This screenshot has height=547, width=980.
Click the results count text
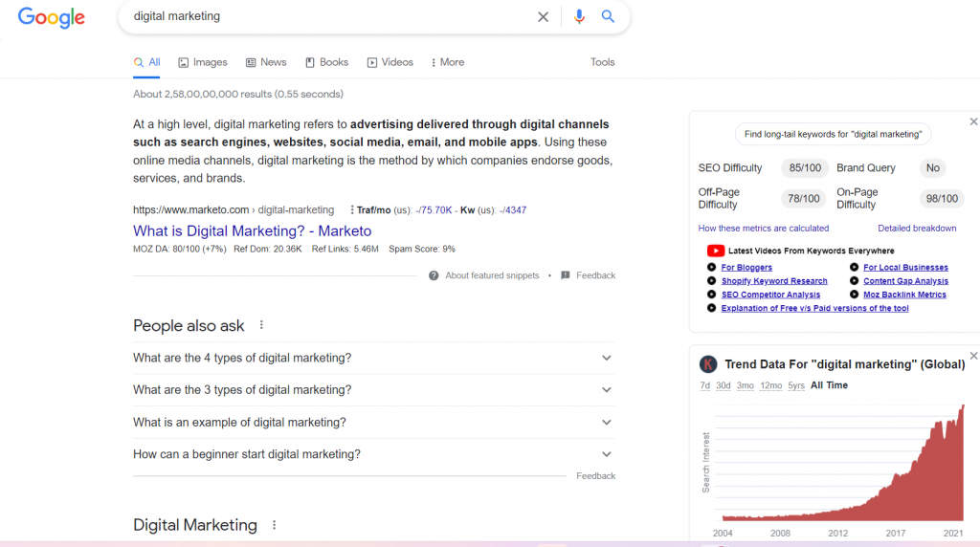click(238, 95)
